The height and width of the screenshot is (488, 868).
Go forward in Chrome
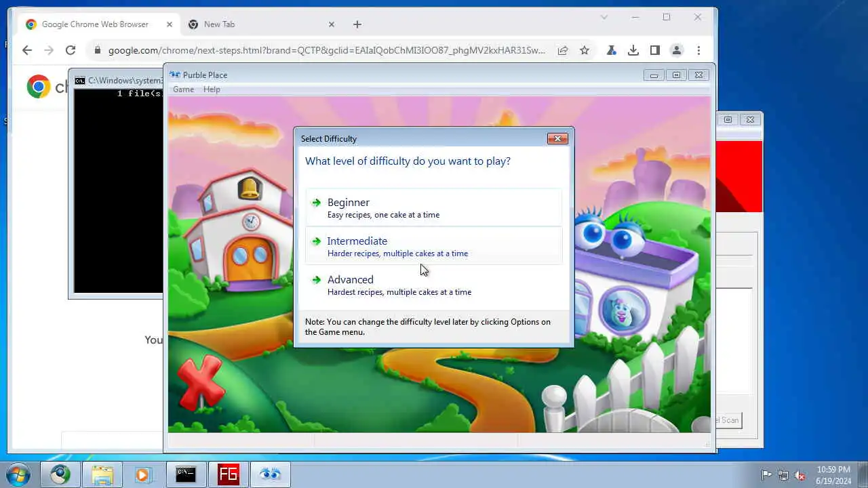49,50
